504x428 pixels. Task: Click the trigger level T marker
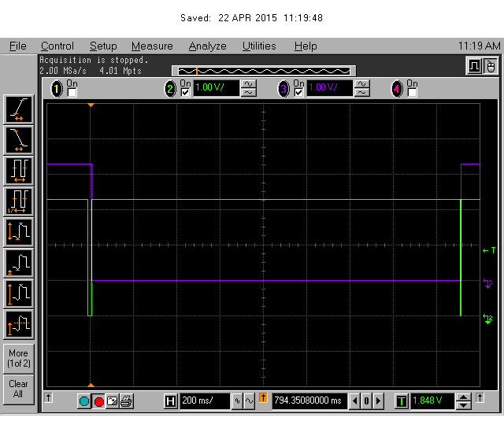tap(489, 250)
